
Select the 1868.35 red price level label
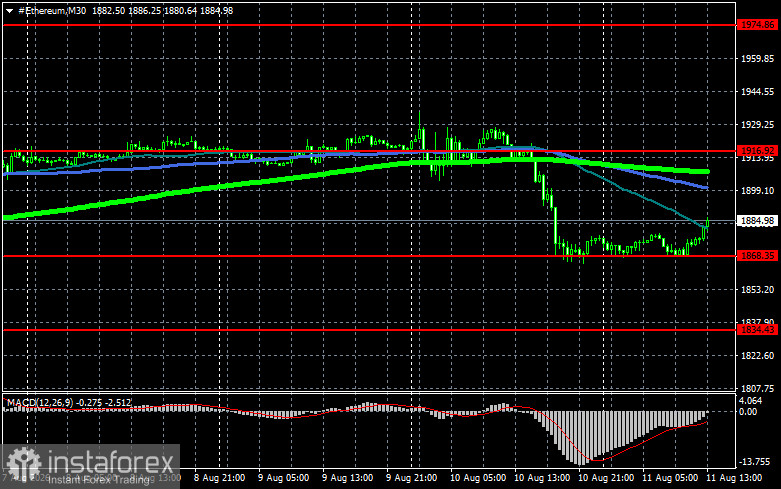(x=757, y=255)
